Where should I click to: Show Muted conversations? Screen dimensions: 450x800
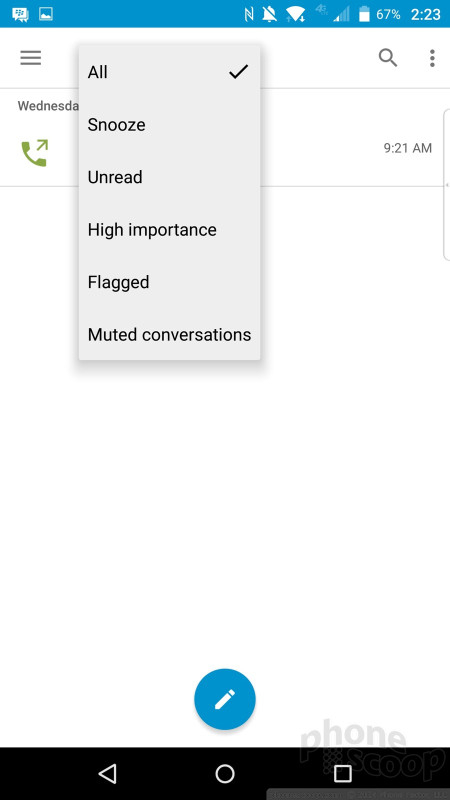tap(169, 335)
